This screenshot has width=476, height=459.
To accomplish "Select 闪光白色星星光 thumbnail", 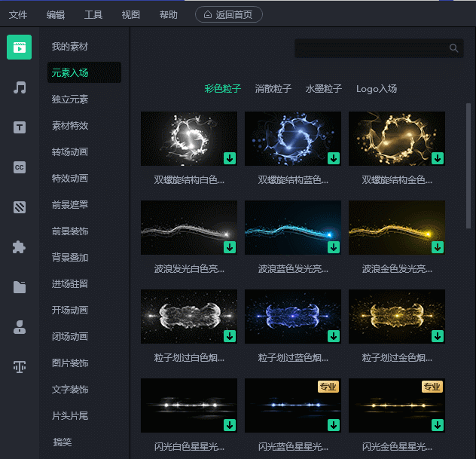I will [x=189, y=405].
